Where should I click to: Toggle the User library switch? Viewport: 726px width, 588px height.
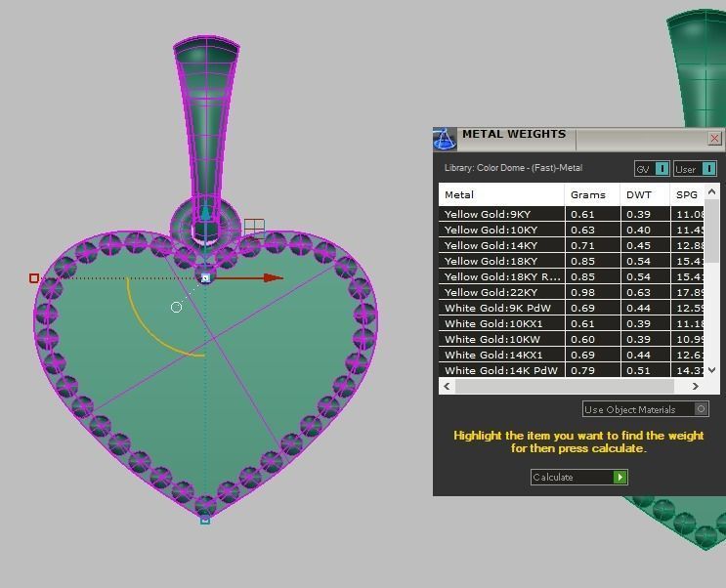695,169
